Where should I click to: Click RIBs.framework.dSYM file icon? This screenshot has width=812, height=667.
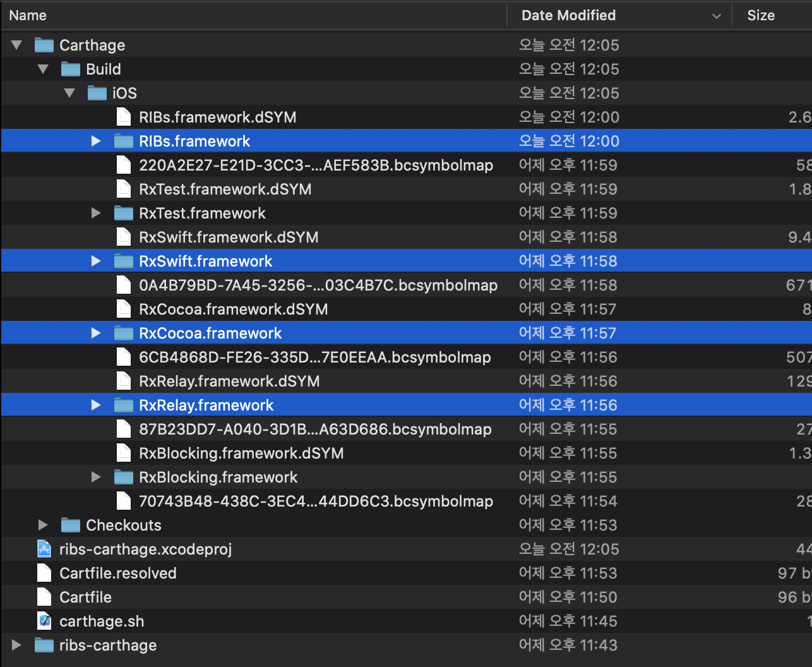click(124, 117)
